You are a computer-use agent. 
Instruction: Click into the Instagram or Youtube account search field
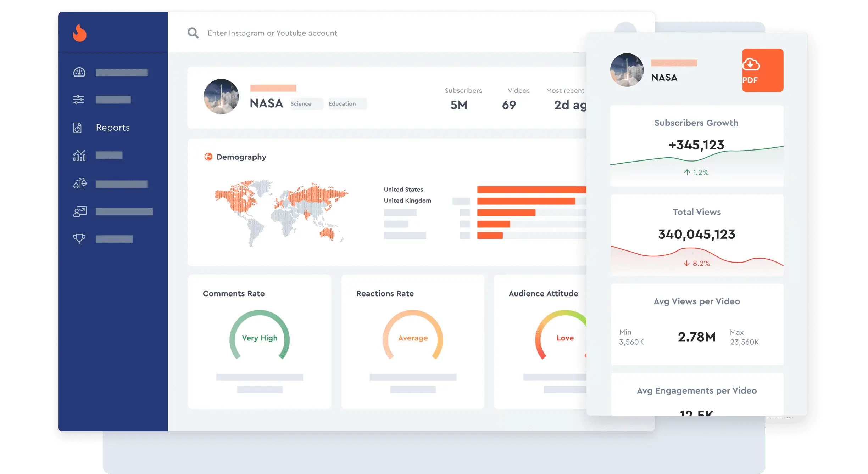click(x=272, y=33)
